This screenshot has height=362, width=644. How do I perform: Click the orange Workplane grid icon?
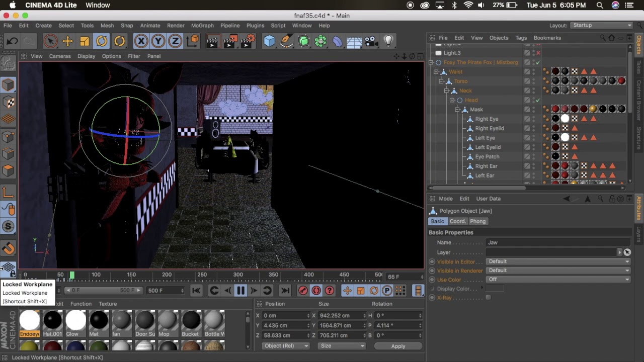point(8,119)
